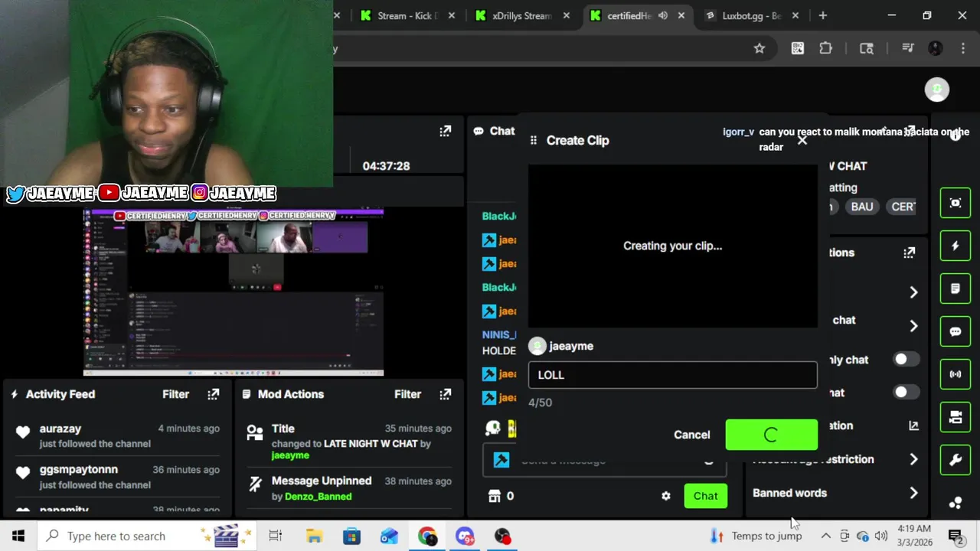Screen dimensions: 980x551
Task: Select the BAU category tag
Action: click(861, 207)
